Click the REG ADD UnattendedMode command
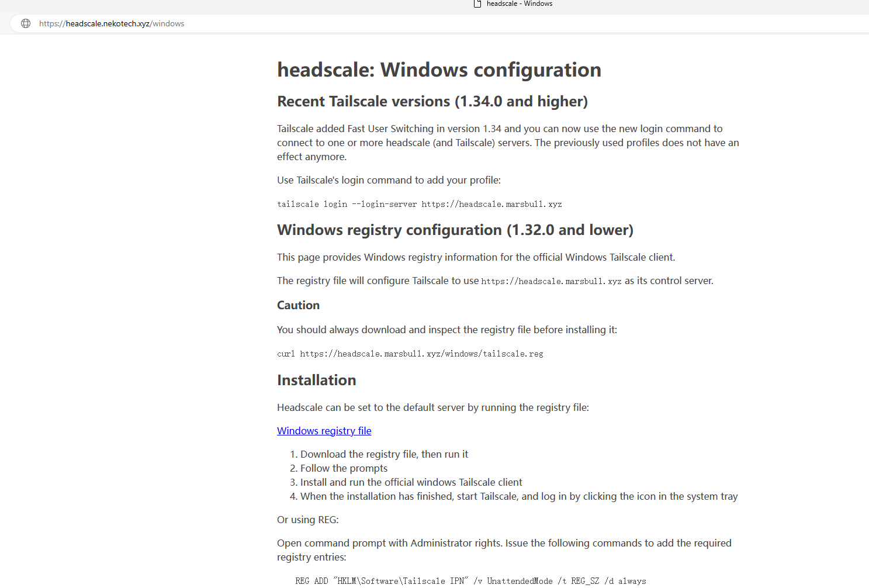The width and height of the screenshot is (869, 588). coord(470,581)
